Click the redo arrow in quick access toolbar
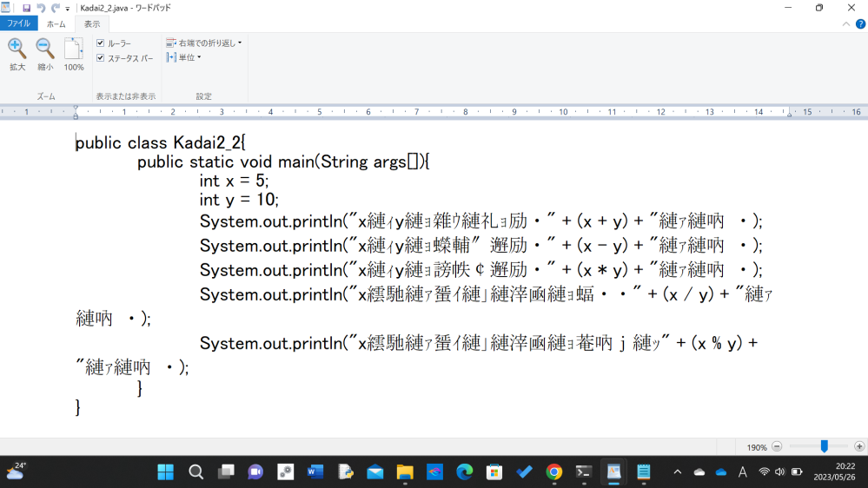This screenshot has width=868, height=488. coord(55,9)
